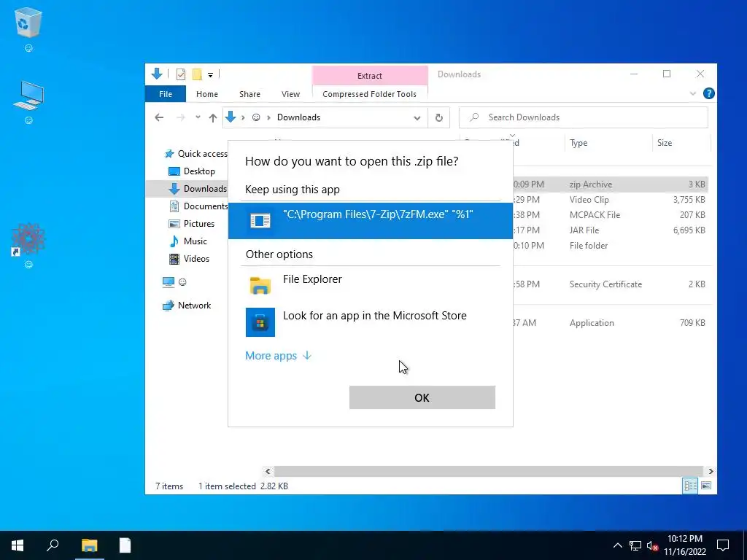This screenshot has width=747, height=560.
Task: Click the New Folder quick access icon
Action: [x=197, y=74]
